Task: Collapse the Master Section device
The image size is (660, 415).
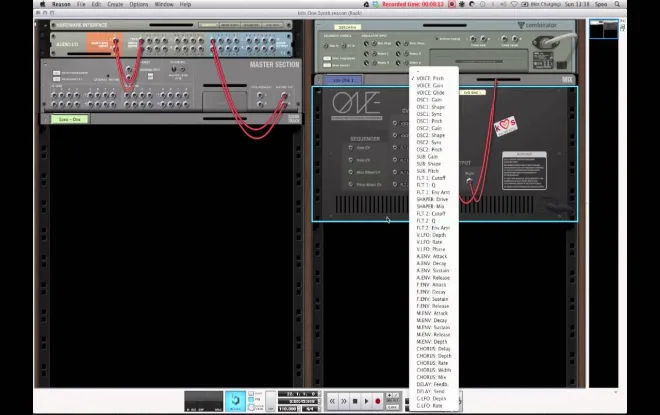Action: (x=45, y=65)
